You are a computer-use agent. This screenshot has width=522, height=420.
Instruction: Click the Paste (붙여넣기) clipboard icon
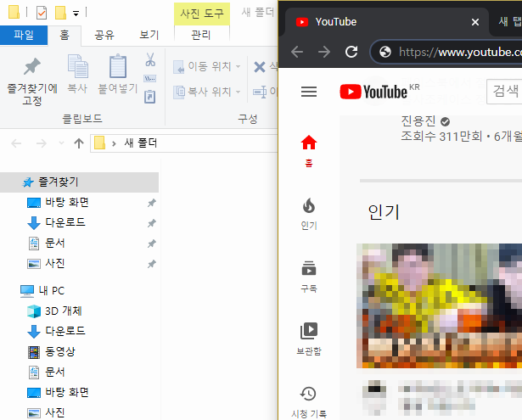click(x=118, y=66)
